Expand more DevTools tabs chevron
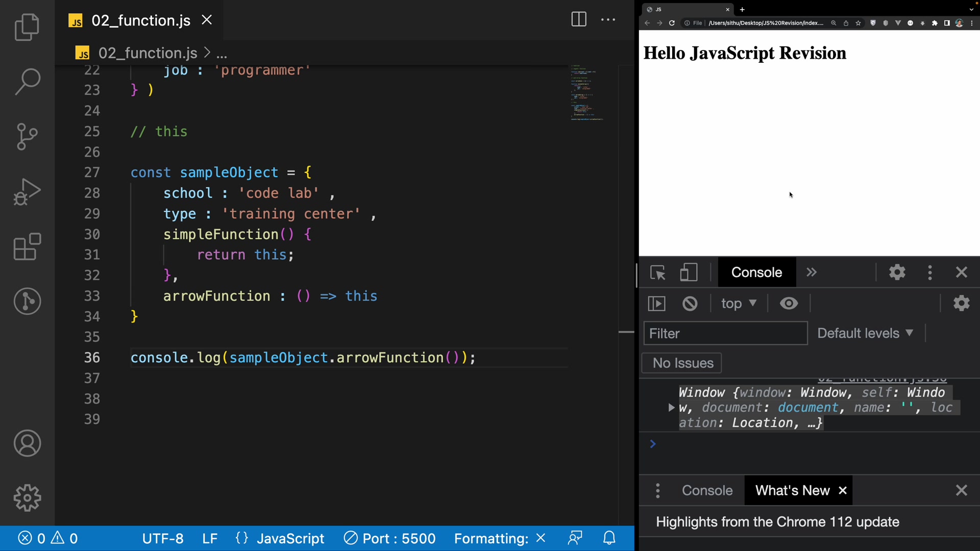Image resolution: width=980 pixels, height=551 pixels. pos(812,272)
